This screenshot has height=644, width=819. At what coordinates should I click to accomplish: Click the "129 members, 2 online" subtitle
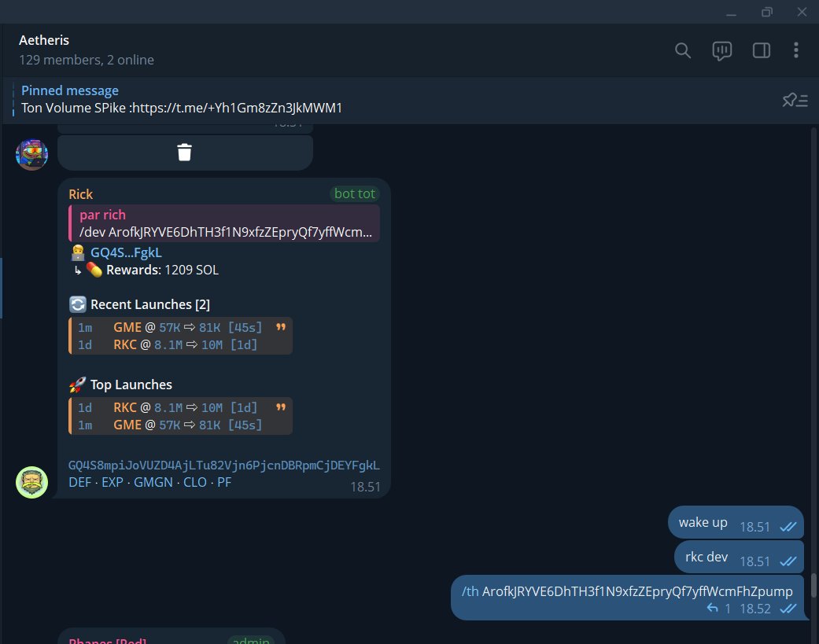pyautogui.click(x=87, y=60)
